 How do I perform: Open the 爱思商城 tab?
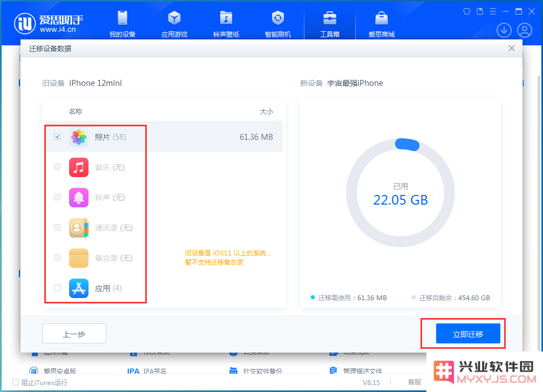[382, 24]
